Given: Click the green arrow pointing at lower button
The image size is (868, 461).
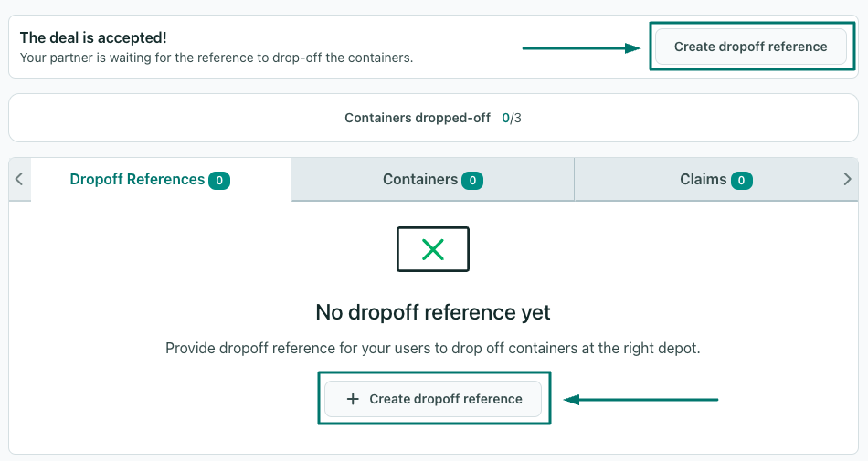Looking at the screenshot, I should 640,399.
